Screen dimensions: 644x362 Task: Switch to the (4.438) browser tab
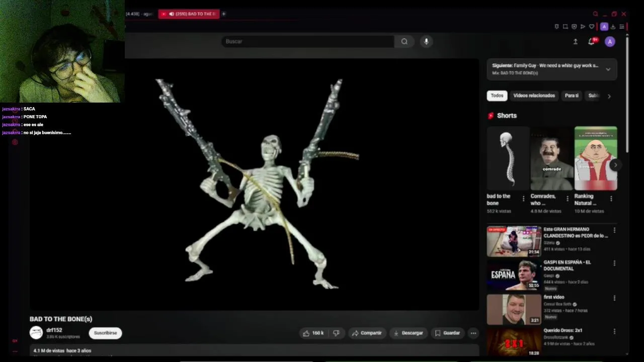click(139, 14)
